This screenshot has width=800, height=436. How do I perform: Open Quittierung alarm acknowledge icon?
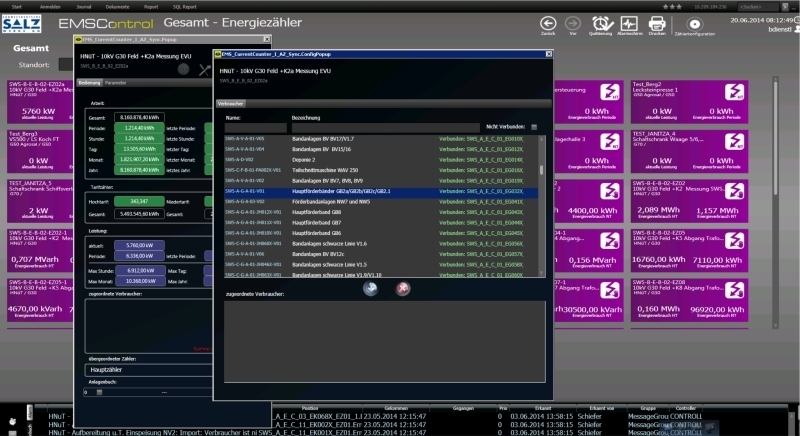pyautogui.click(x=602, y=23)
